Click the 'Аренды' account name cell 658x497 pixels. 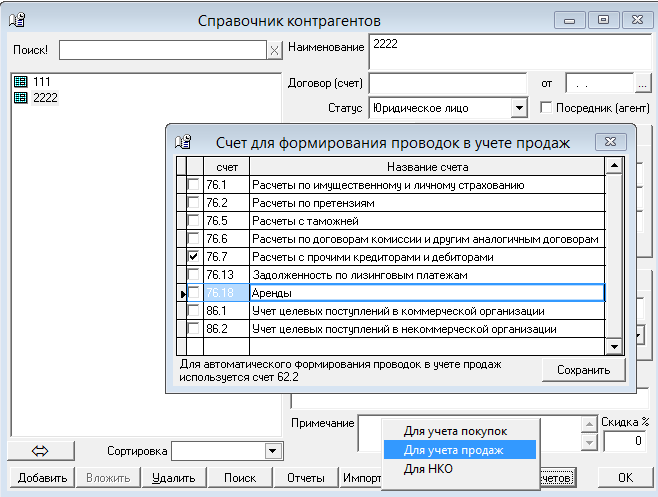(427, 293)
